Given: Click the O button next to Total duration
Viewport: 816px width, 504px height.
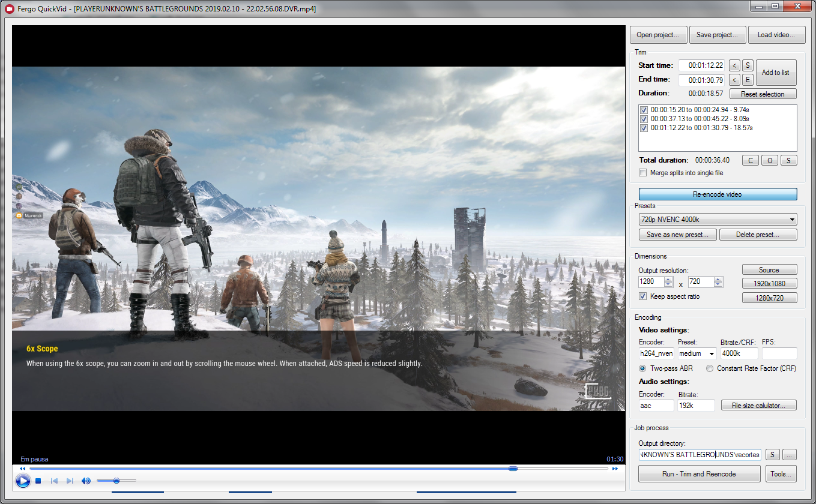Looking at the screenshot, I should point(770,160).
